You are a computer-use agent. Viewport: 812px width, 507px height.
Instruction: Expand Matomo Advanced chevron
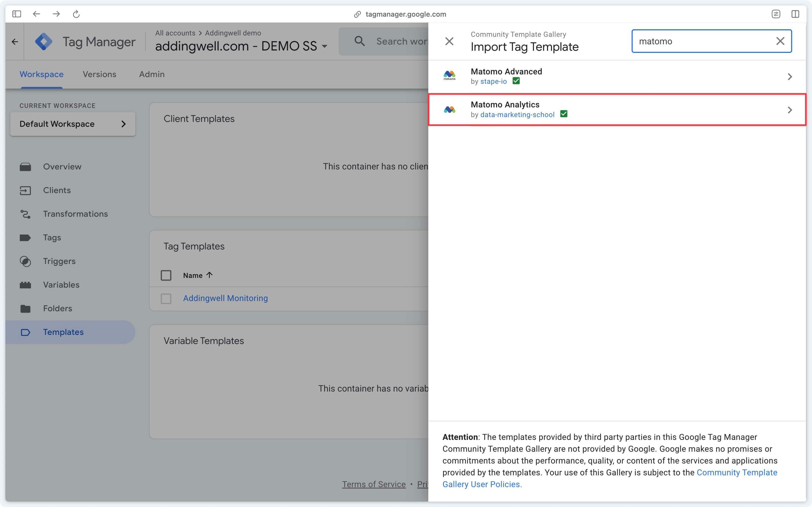[790, 77]
